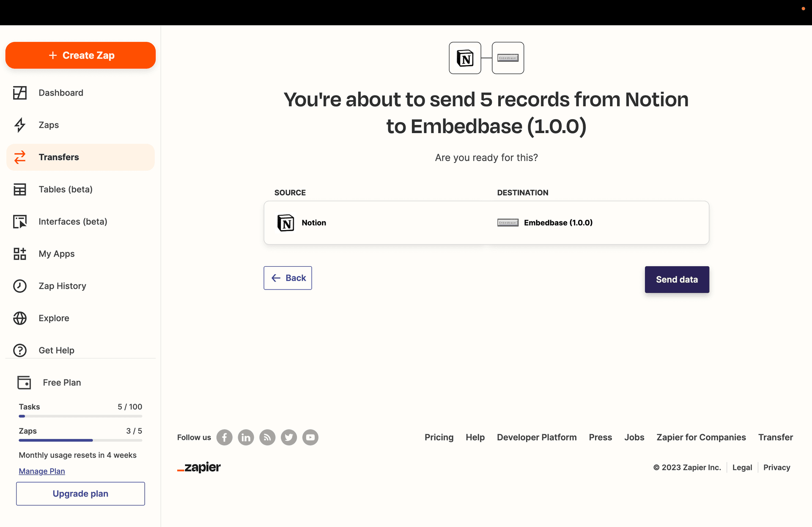Screen dimensions: 812x527
Task: Open the Privacy footer link
Action: coord(777,467)
